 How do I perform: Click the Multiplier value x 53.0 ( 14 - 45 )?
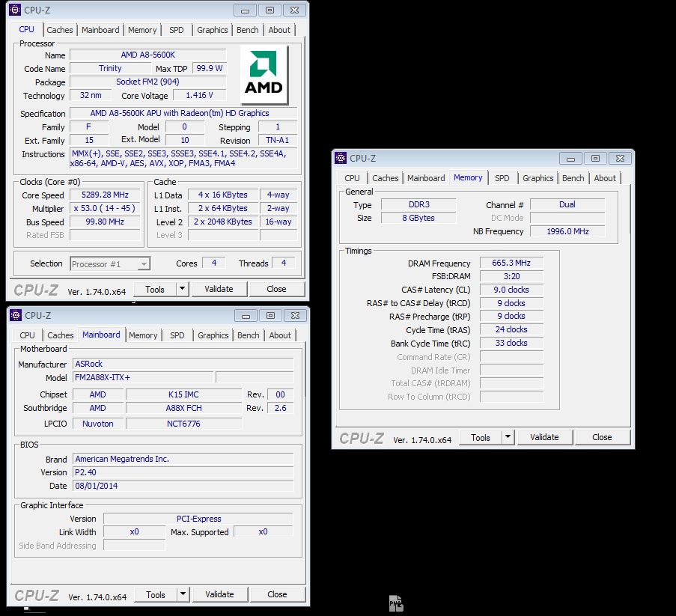coord(106,208)
